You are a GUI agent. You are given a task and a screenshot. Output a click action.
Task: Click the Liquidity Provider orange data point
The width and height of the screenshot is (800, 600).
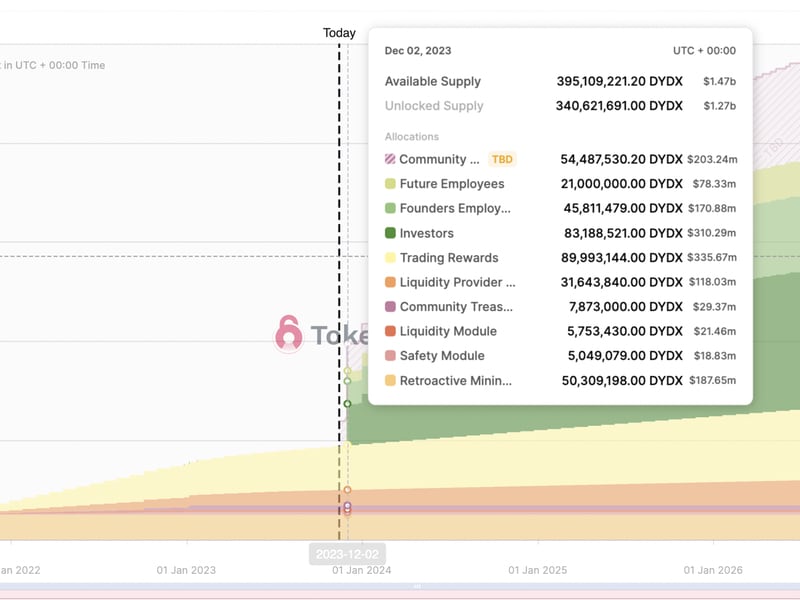[347, 490]
